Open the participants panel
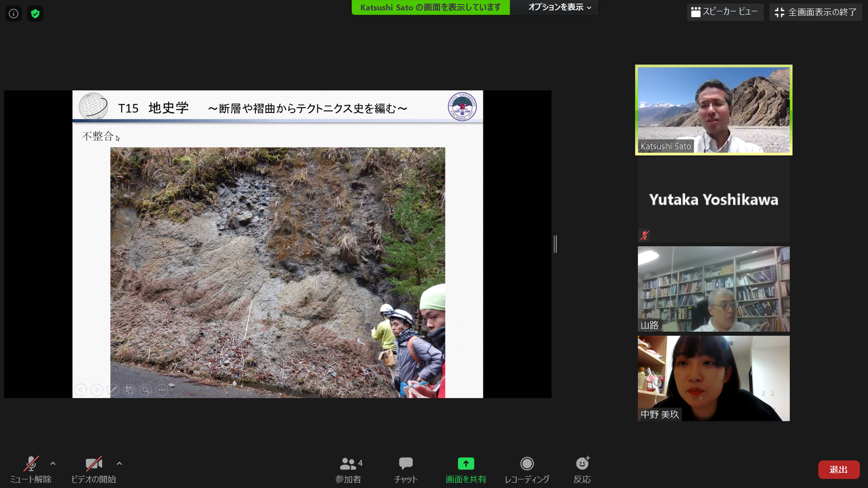 click(349, 470)
